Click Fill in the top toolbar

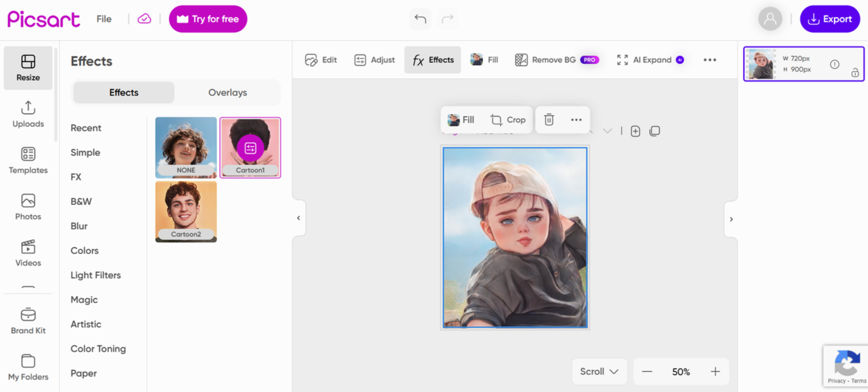click(x=484, y=60)
